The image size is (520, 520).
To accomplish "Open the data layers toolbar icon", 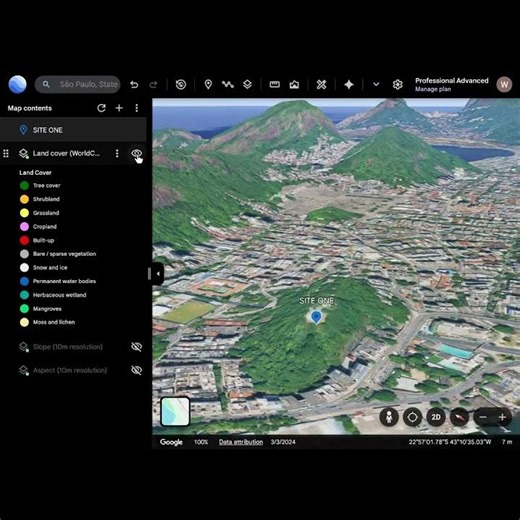I will point(247,84).
